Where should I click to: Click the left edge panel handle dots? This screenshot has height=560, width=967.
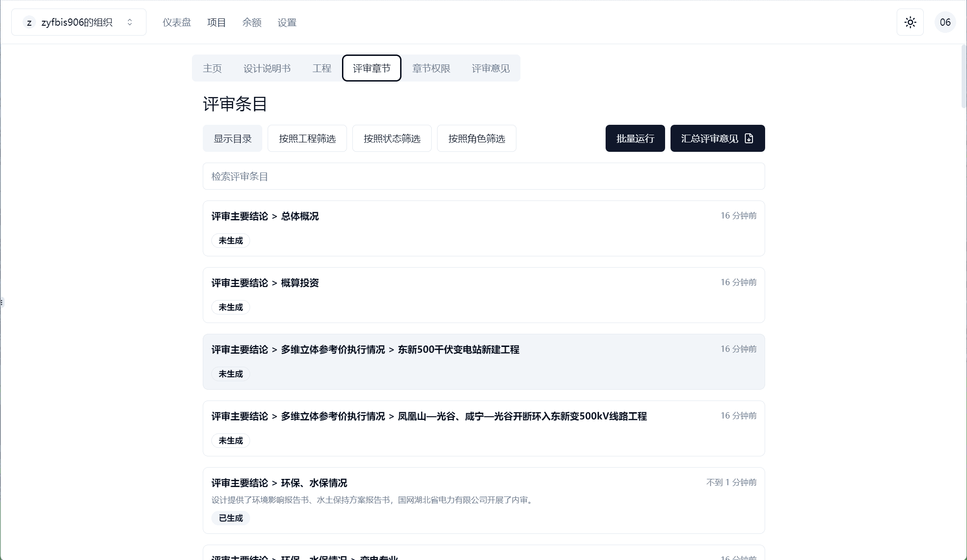coord(2,302)
